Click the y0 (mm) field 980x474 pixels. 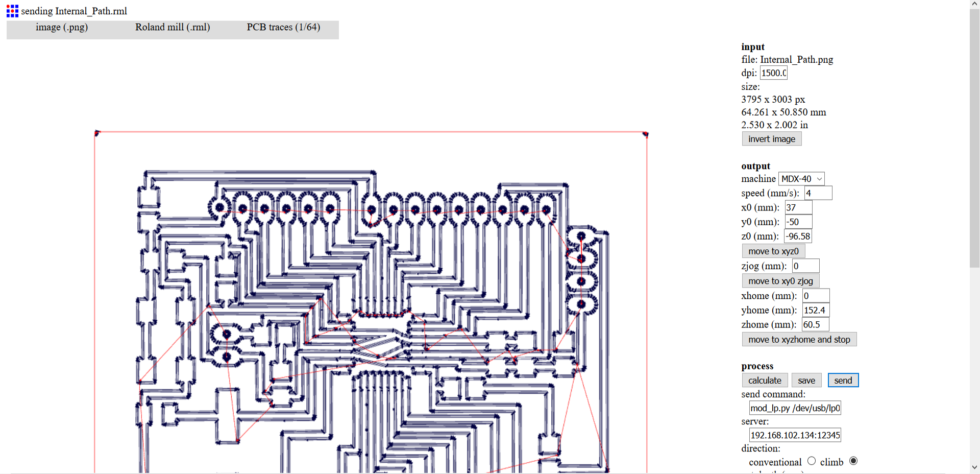pos(798,222)
